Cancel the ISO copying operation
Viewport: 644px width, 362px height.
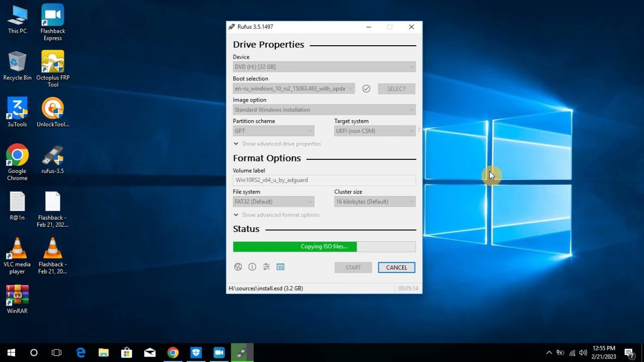(396, 267)
